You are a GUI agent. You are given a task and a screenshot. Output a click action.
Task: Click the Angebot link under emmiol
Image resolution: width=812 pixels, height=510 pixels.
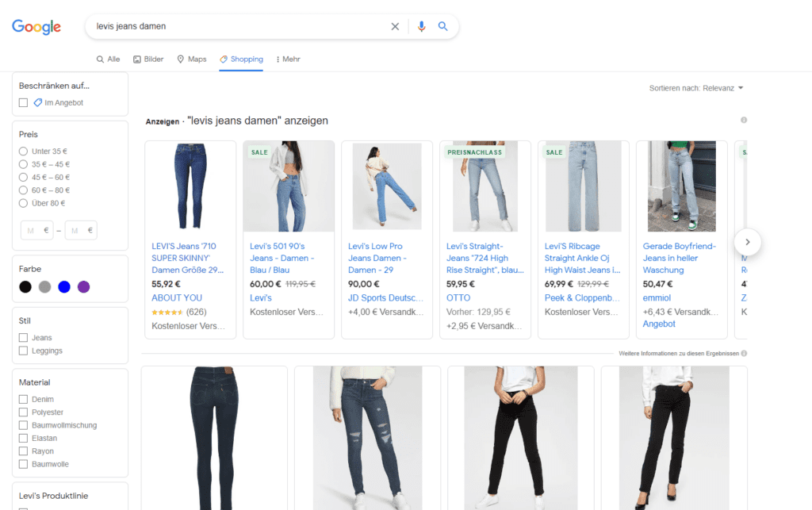[x=659, y=324]
